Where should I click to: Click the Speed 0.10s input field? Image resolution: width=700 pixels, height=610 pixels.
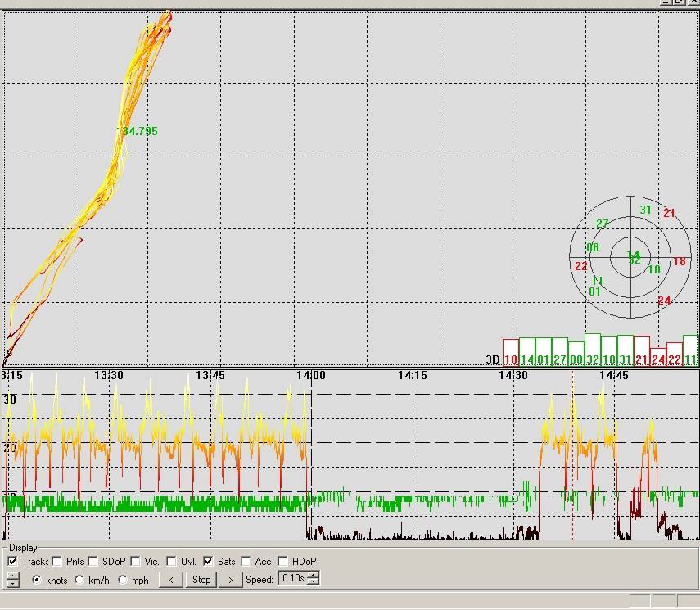point(291,579)
